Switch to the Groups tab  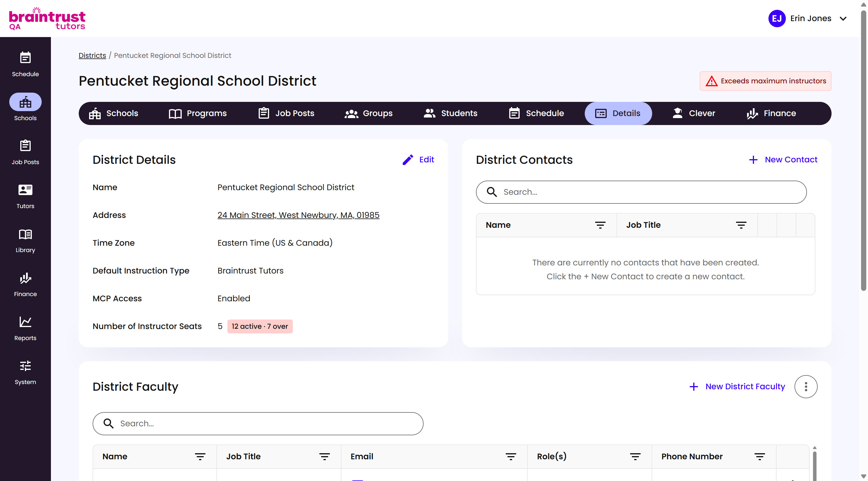[x=369, y=113]
